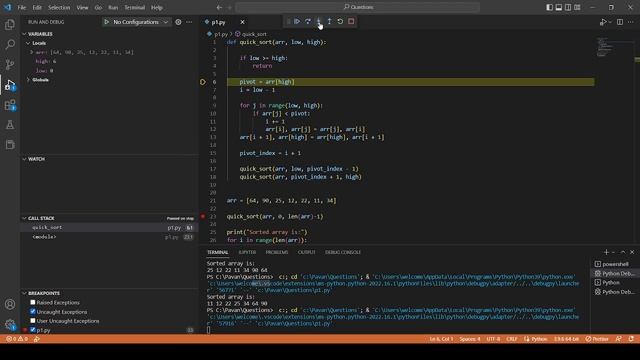
Task: Click the Prettier status bar item
Action: pos(597,339)
